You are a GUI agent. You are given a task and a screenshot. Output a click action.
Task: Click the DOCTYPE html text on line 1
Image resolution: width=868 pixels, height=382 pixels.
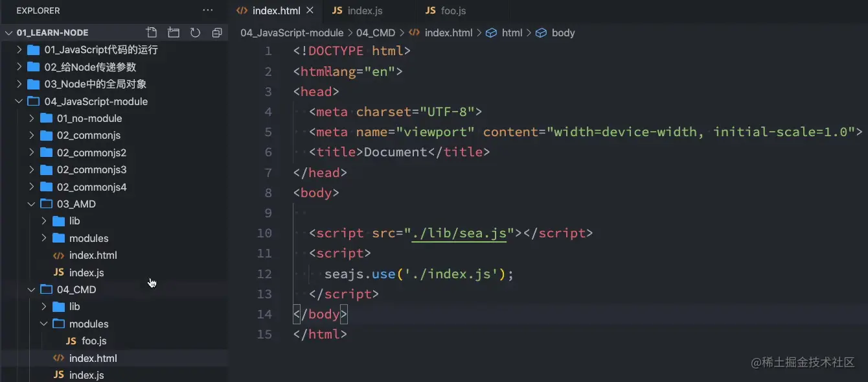pyautogui.click(x=356, y=51)
